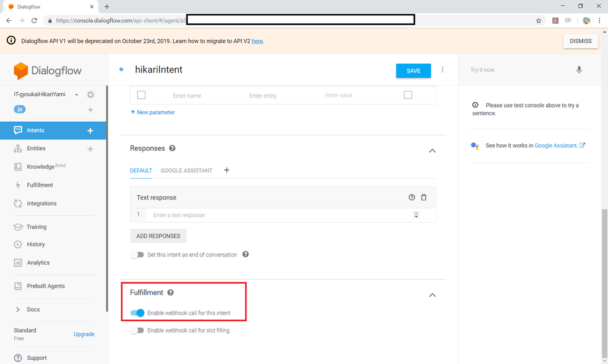Screen dimensions: 608x364
Task: Open the Support page
Action: point(36,358)
